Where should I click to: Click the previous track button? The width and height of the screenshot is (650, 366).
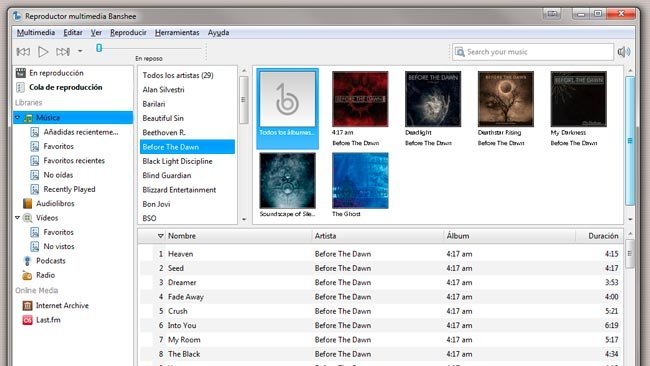click(x=23, y=52)
